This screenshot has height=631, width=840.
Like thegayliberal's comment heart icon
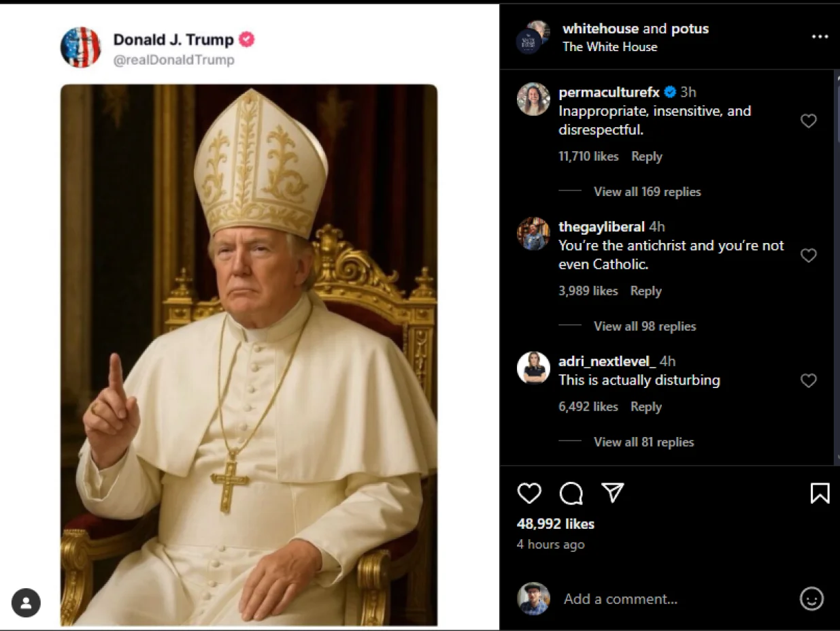click(809, 255)
